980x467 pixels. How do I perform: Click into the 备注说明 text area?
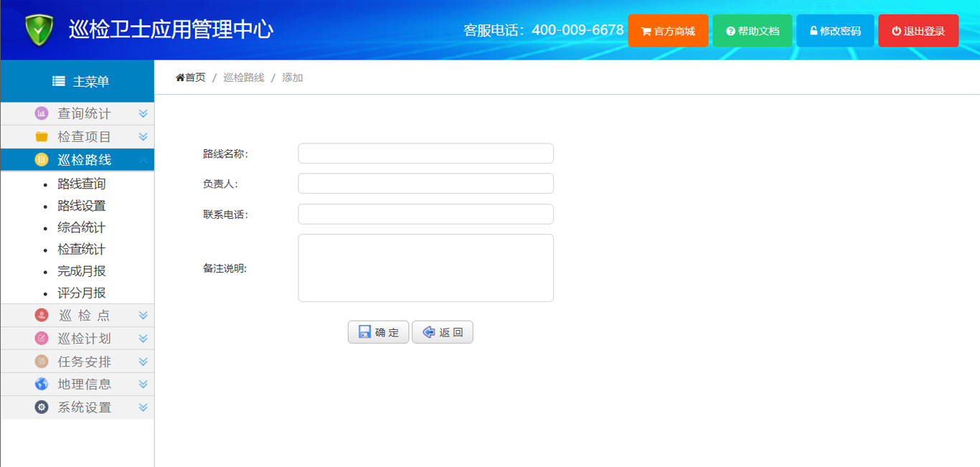click(x=425, y=268)
